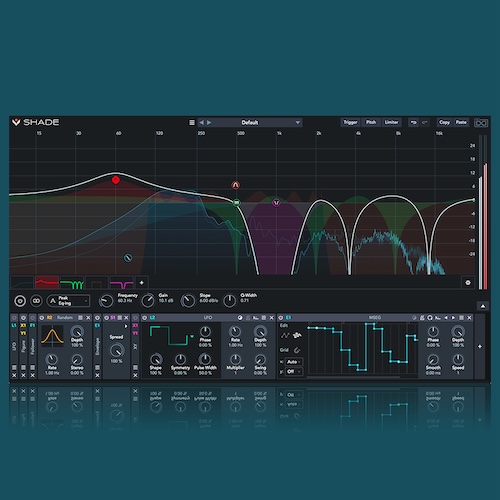500x500 pixels.
Task: Click the MSEG metronome sync icon
Action: click(422, 318)
